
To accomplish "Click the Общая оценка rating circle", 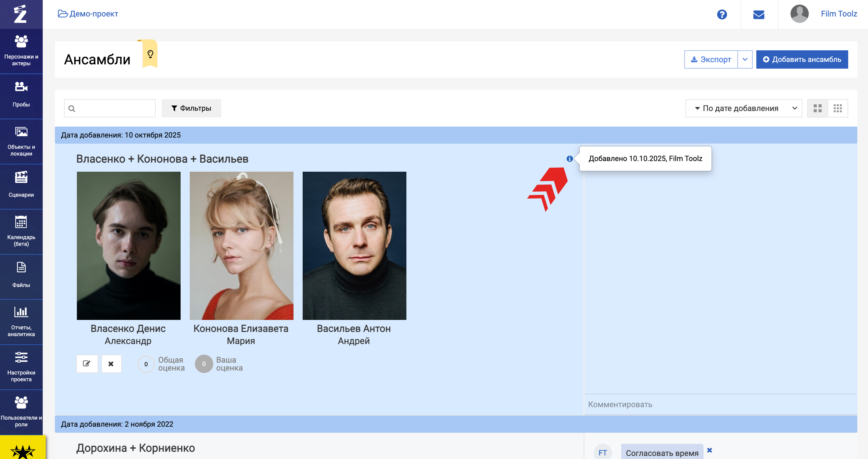I will coord(146,364).
